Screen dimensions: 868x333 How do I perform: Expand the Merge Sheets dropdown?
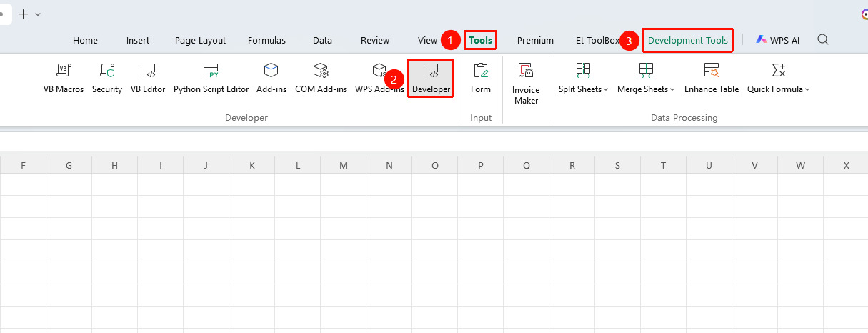click(646, 78)
